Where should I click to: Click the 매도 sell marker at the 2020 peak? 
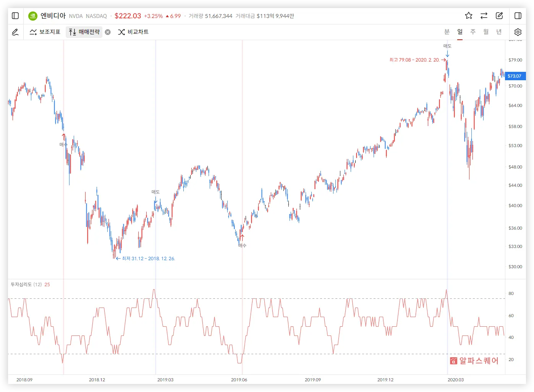[447, 46]
